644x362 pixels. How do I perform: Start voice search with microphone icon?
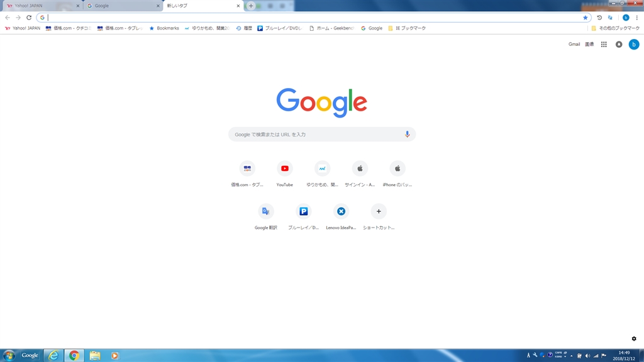click(407, 134)
